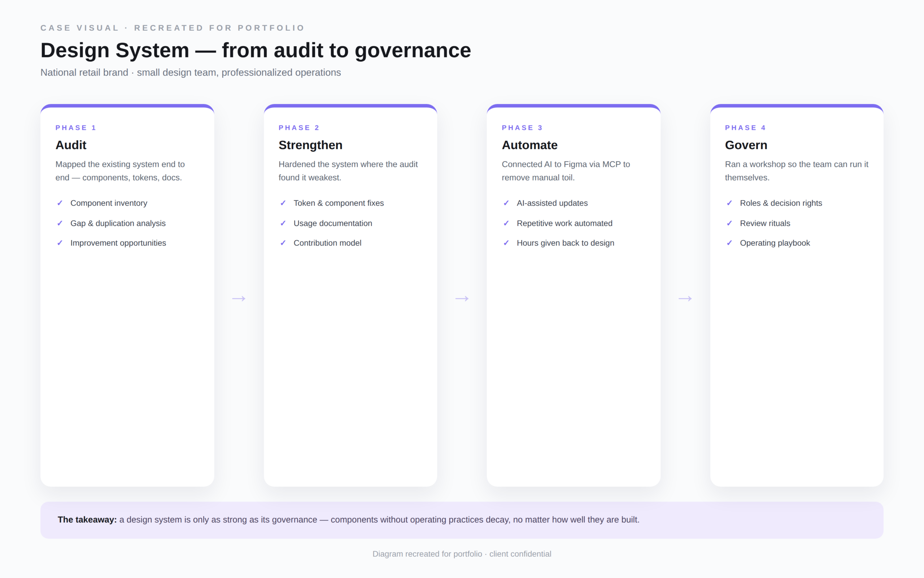Click the 'Diagram recreated for portfolio' footer text
Screen dimensions: 924x578
pyautogui.click(x=462, y=554)
